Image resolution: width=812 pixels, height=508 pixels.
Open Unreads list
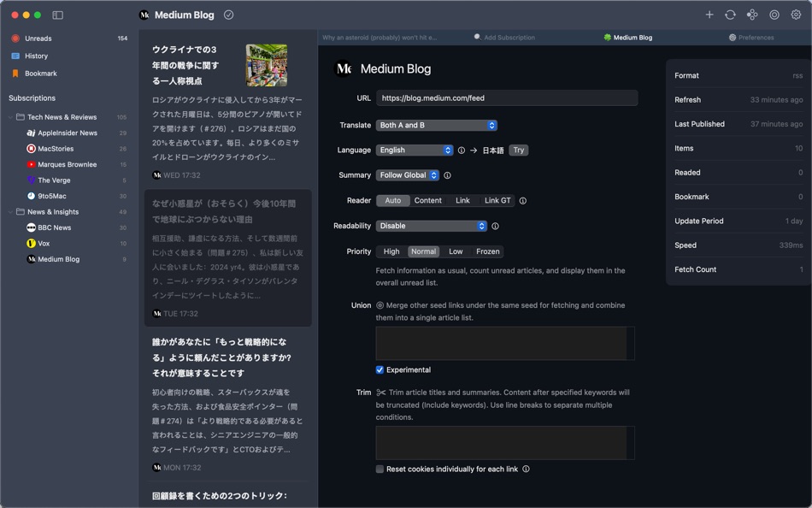coord(69,38)
